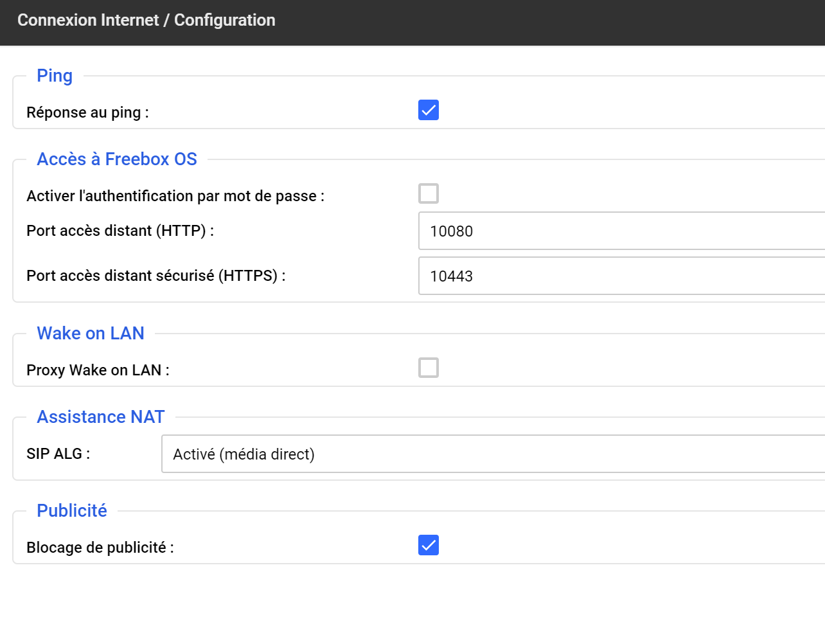Image resolution: width=825 pixels, height=644 pixels.
Task: Click the 'Blocage de publicité :' label
Action: pos(100,548)
